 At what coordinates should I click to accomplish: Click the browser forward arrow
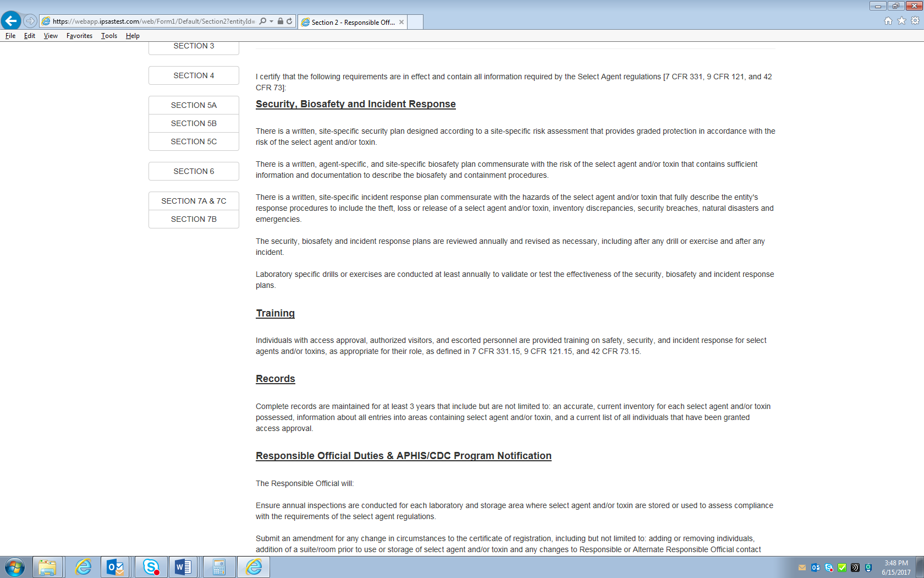[x=30, y=21]
